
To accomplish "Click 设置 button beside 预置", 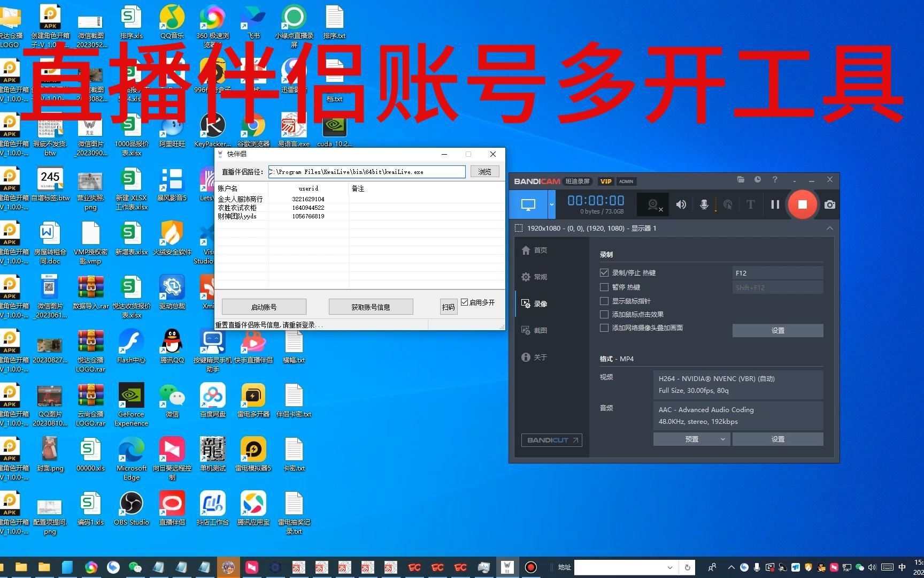I will point(777,439).
